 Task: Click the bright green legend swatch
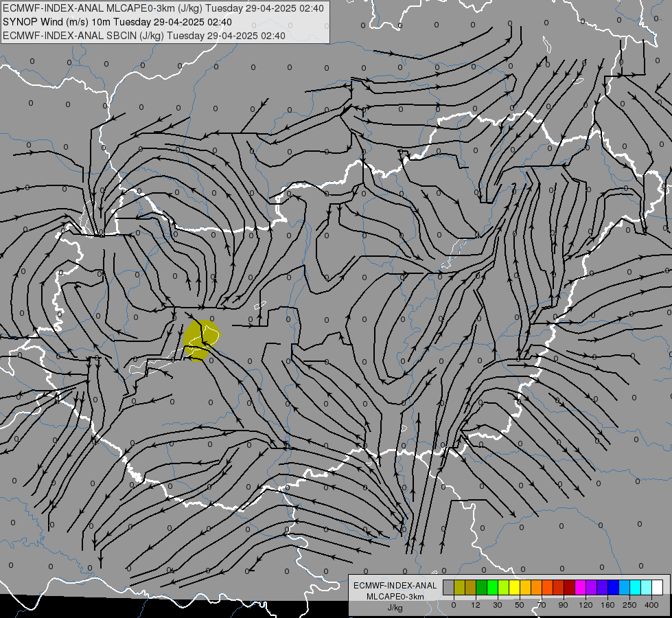(x=492, y=587)
